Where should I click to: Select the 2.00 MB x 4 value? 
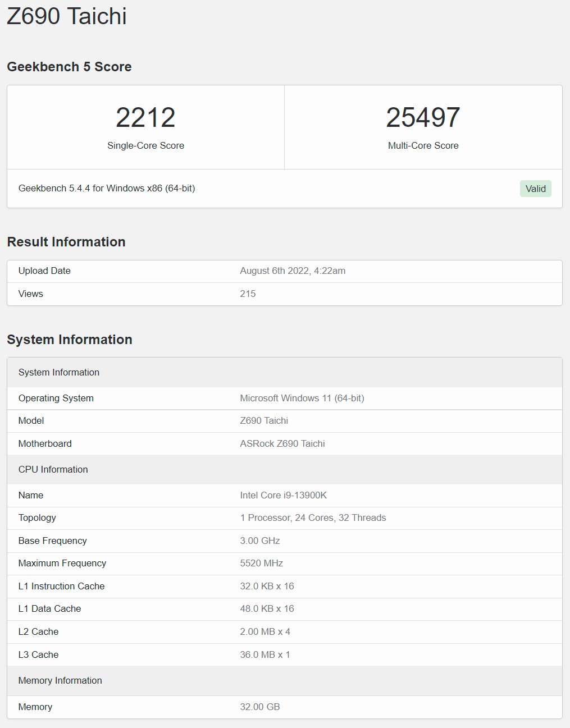pyautogui.click(x=265, y=631)
